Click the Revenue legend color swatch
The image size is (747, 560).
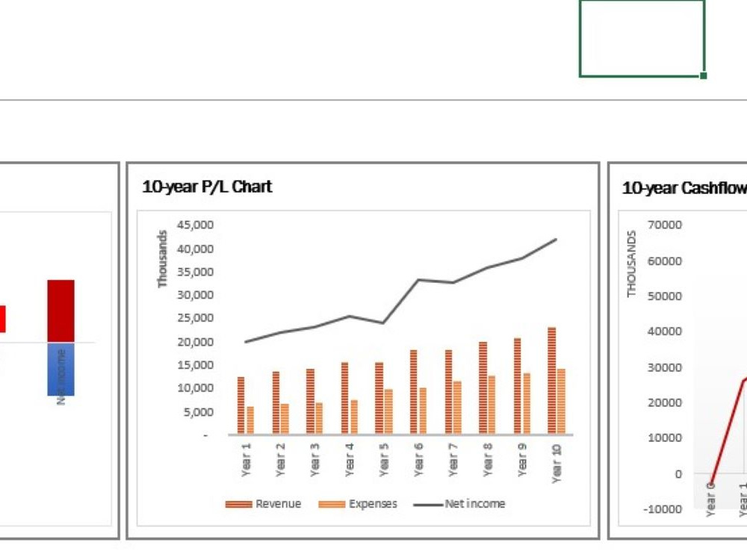pos(238,504)
